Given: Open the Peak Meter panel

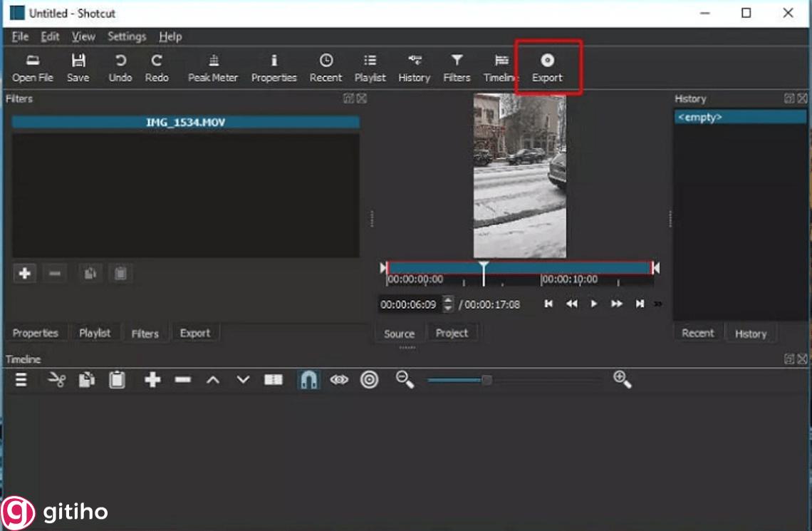Looking at the screenshot, I should click(x=212, y=68).
